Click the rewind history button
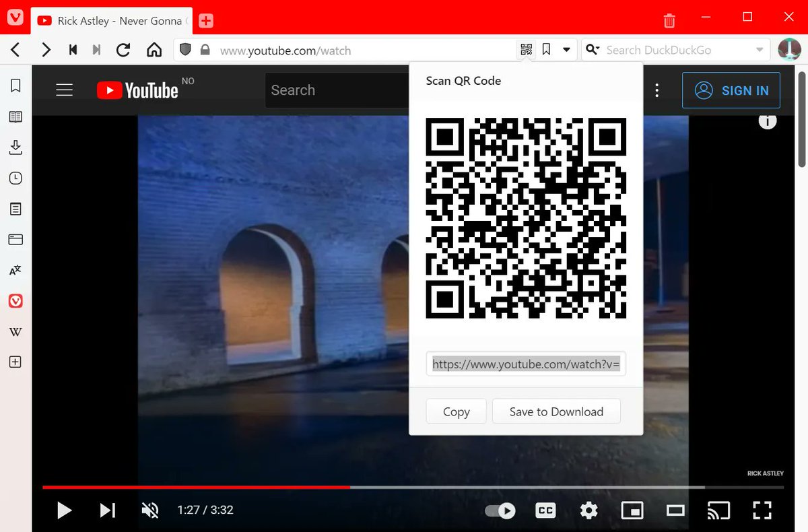 click(x=73, y=50)
